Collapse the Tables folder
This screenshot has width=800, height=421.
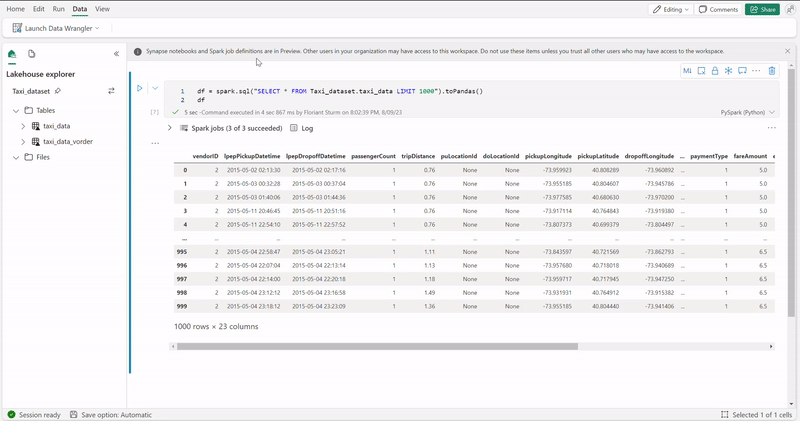click(x=16, y=111)
